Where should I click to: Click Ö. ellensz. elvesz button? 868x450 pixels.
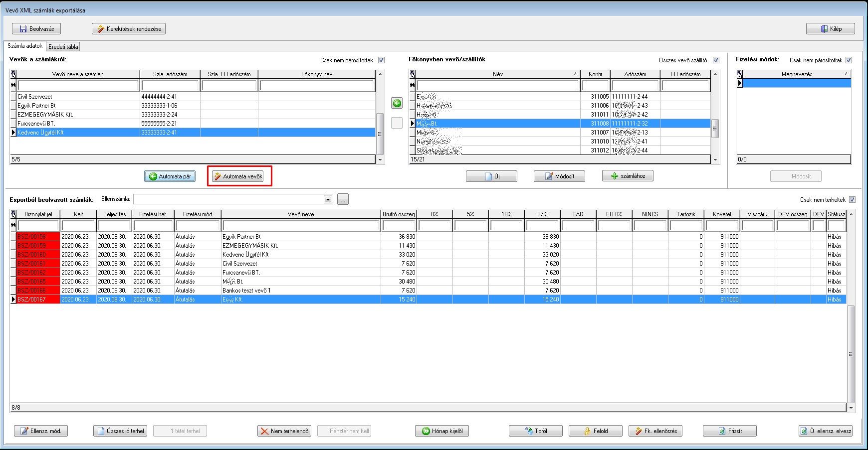(x=826, y=431)
